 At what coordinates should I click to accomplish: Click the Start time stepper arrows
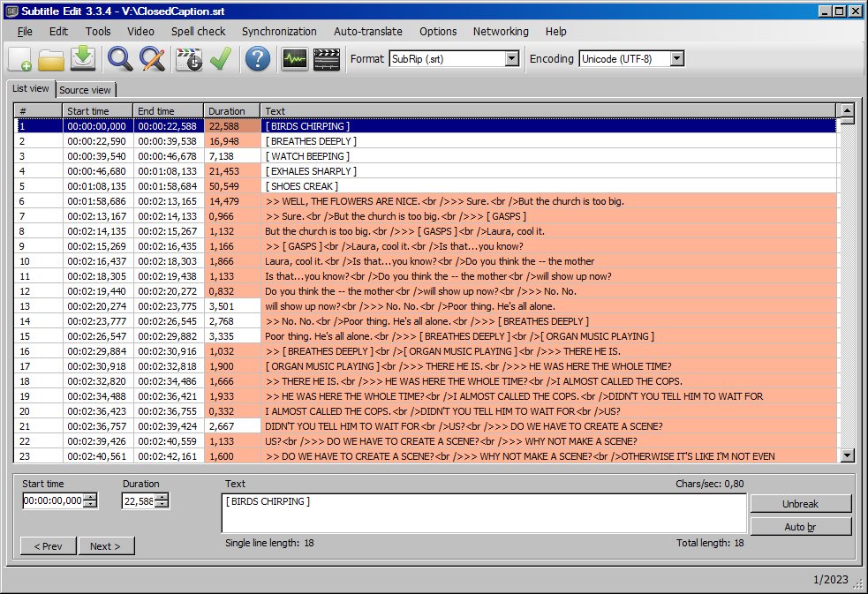tap(90, 500)
